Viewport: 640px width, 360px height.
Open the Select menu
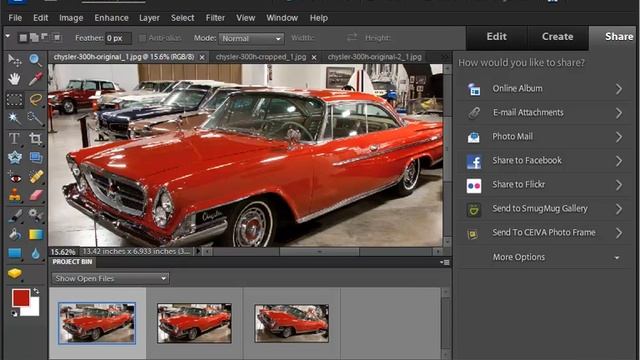click(182, 18)
